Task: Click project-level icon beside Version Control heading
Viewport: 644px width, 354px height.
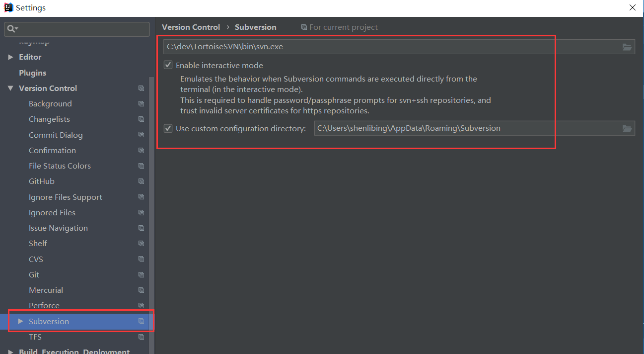Action: click(141, 88)
